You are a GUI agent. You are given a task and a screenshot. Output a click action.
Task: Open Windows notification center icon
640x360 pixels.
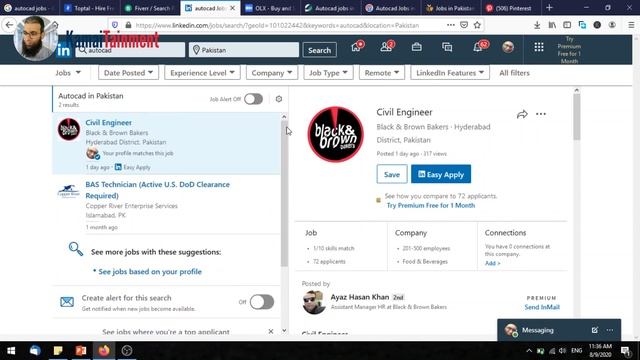[x=626, y=351]
